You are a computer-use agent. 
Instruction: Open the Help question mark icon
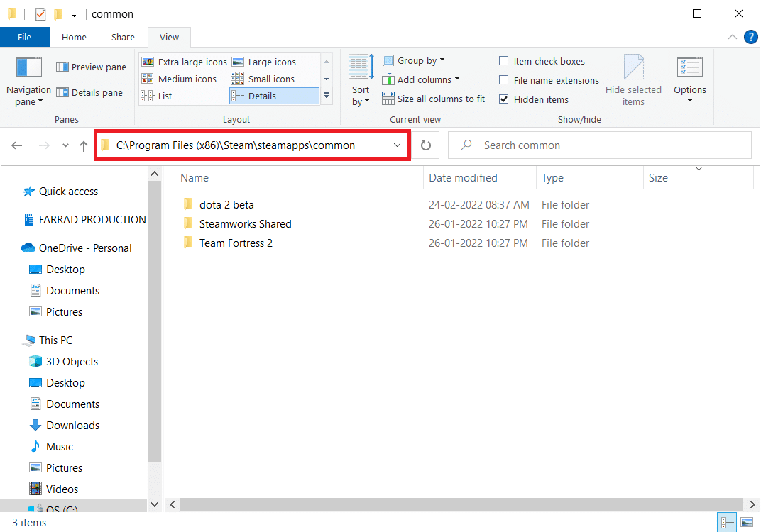point(751,37)
